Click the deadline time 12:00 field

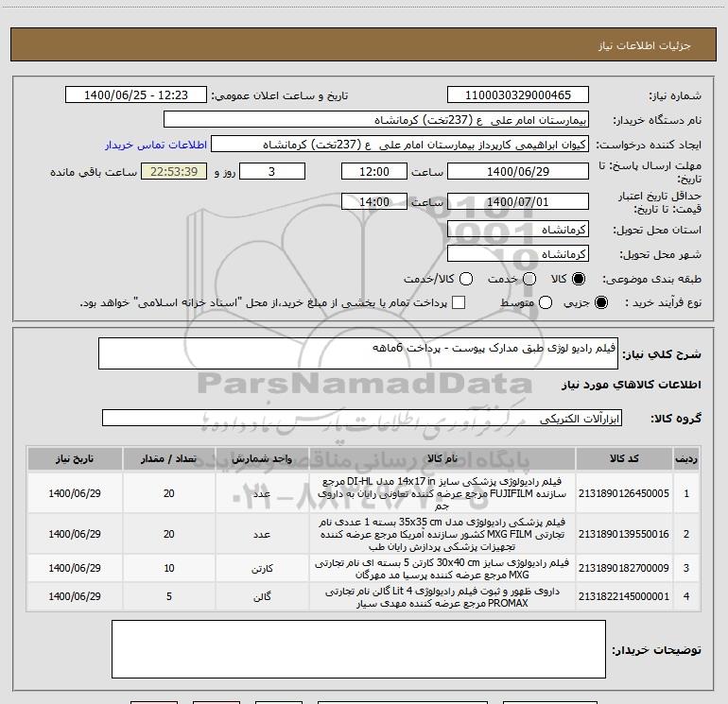coord(374,172)
